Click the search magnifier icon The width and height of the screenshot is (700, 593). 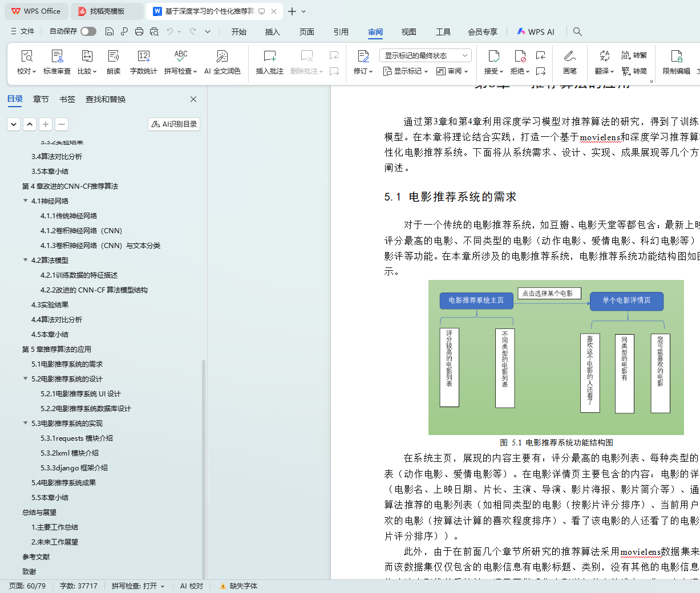pyautogui.click(x=577, y=31)
